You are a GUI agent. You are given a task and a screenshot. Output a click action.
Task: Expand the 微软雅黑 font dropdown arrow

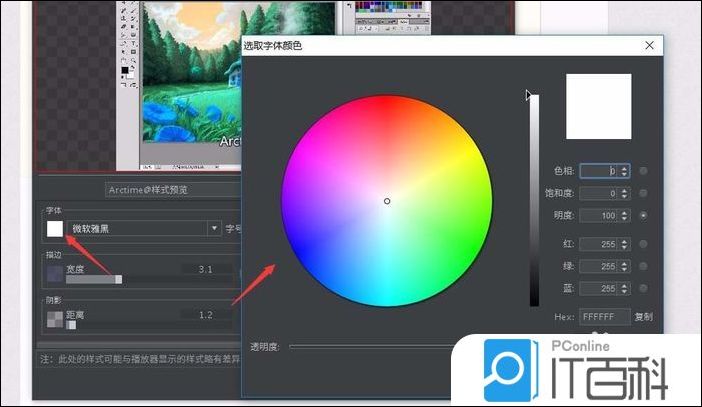[214, 228]
